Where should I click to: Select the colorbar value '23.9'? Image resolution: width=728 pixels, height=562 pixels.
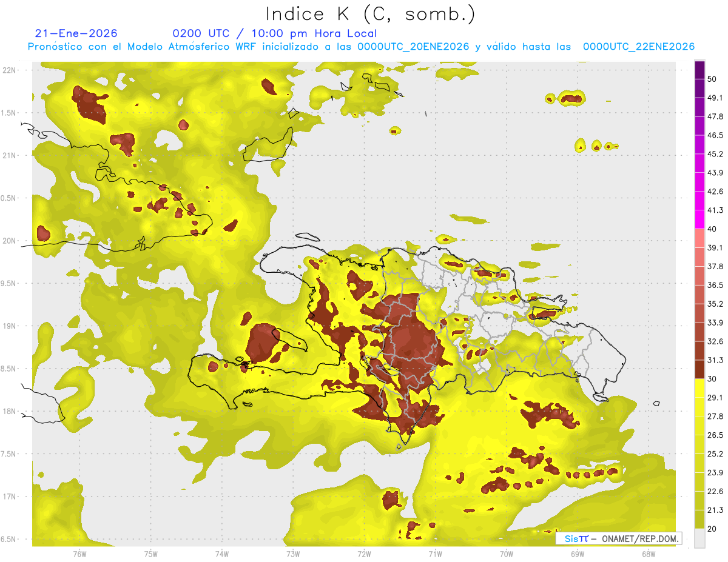(715, 473)
